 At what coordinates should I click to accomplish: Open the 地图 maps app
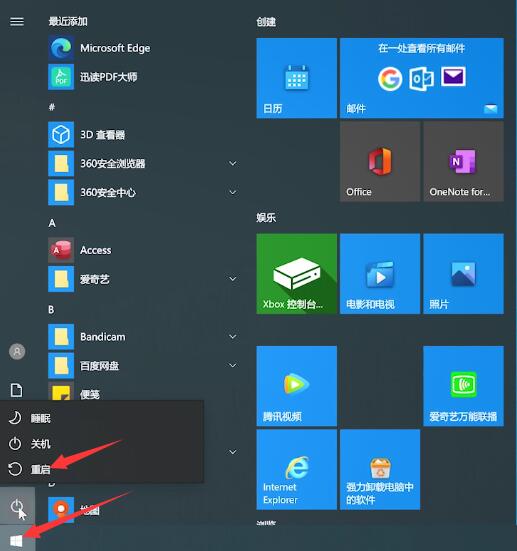[x=142, y=510]
